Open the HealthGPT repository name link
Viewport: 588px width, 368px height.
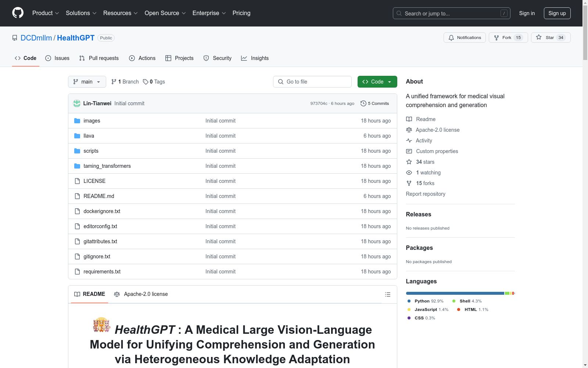click(x=76, y=38)
